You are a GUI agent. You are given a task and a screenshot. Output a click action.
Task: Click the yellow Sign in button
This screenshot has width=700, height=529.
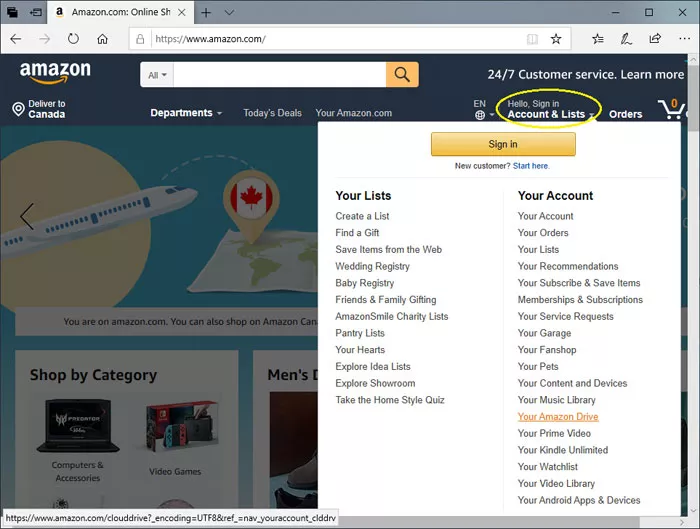click(x=503, y=144)
